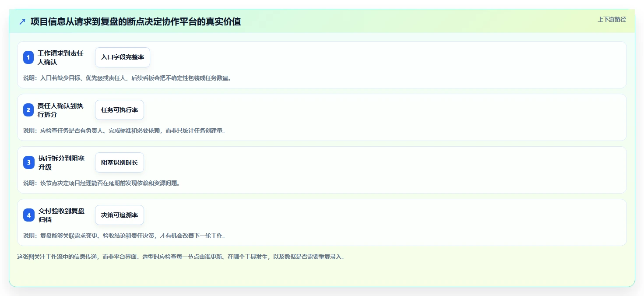
Task: Click the 执行拆分到阻塞升级 step label
Action: click(62, 162)
